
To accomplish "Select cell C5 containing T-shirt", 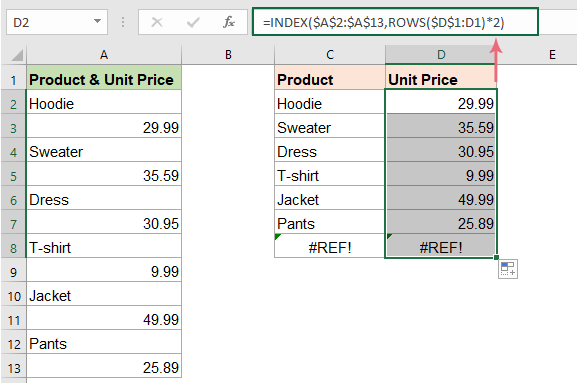I will pos(330,175).
